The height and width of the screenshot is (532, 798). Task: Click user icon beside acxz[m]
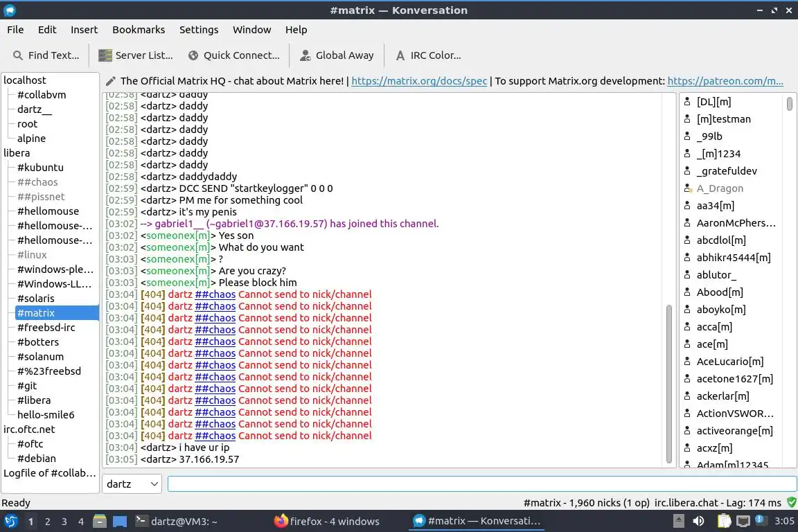687,448
